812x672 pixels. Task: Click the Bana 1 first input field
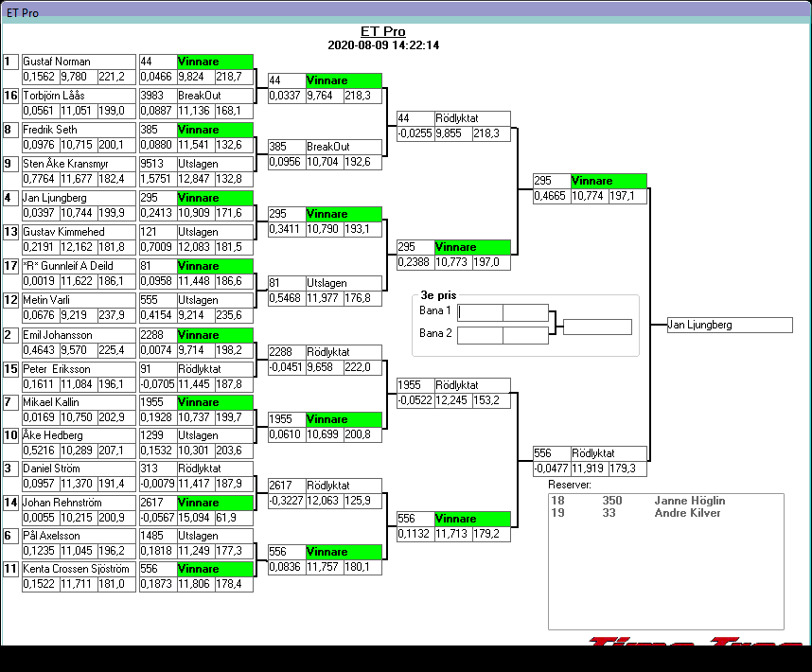tap(481, 312)
